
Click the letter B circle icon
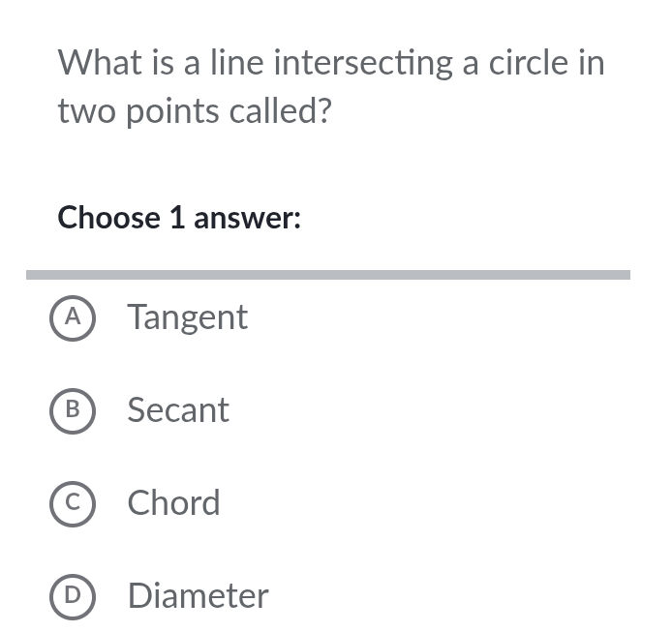tap(72, 410)
